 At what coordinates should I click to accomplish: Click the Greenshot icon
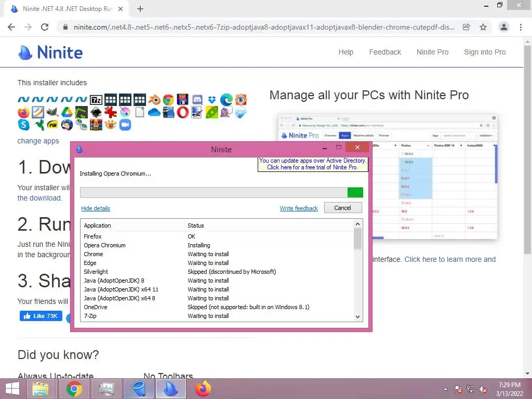pos(82,112)
